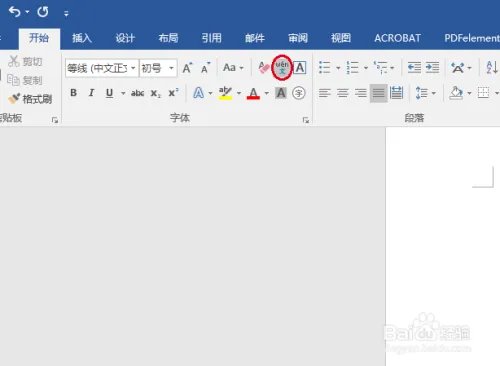Open the Customize Quick Access Toolbar dropdown
Image resolution: width=500 pixels, height=366 pixels.
click(x=66, y=14)
